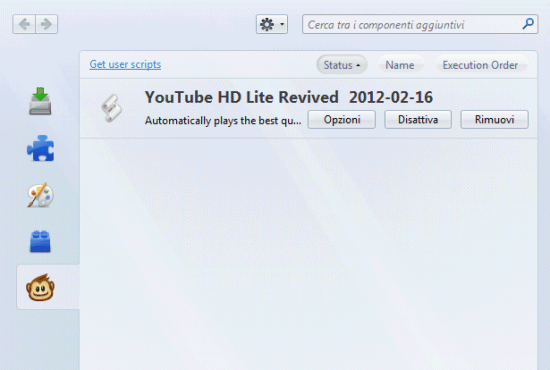
Task: Click the add-on search field
Action: [420, 24]
